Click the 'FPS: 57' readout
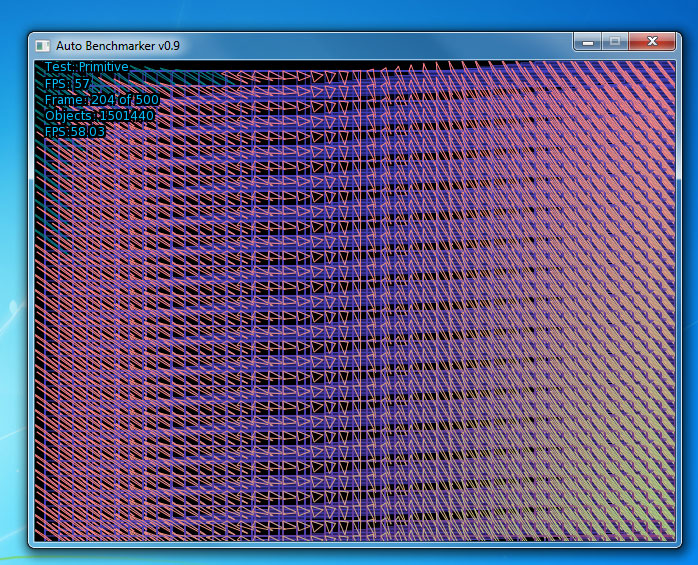Image resolution: width=698 pixels, height=565 pixels. [68, 83]
